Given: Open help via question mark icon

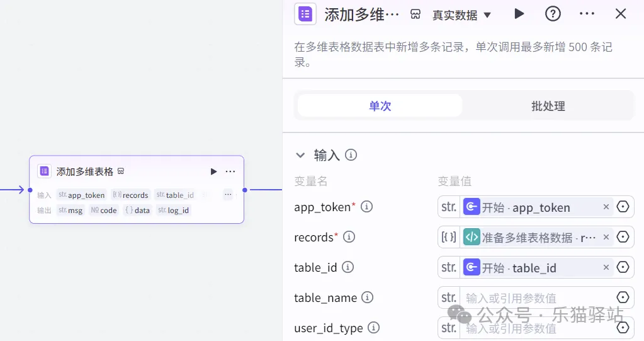Looking at the screenshot, I should coord(553,14).
